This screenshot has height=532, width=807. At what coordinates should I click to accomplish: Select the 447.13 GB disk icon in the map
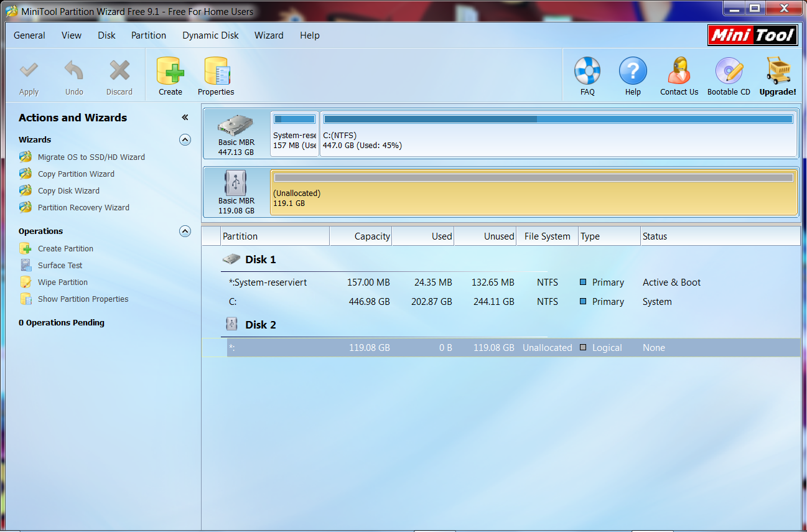coord(236,126)
